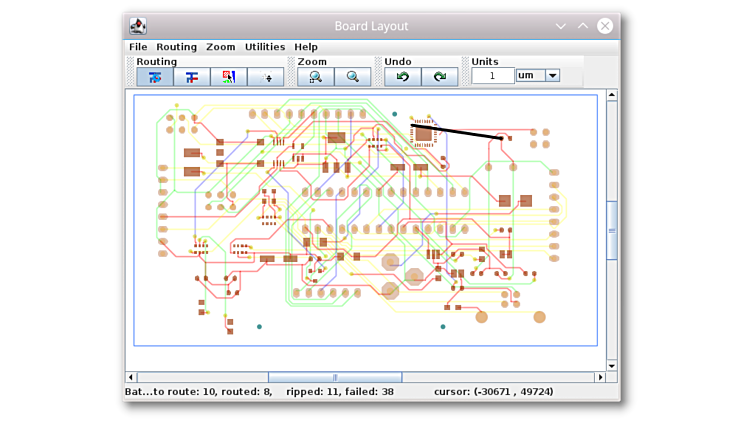The width and height of the screenshot is (752, 423).
Task: Click the Units value input field
Action: click(x=492, y=76)
